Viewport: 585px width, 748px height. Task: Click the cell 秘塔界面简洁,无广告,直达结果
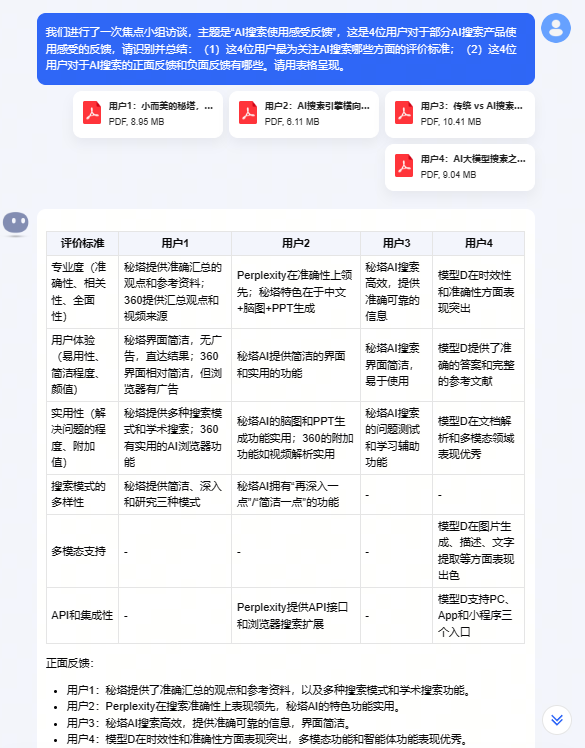coord(175,365)
